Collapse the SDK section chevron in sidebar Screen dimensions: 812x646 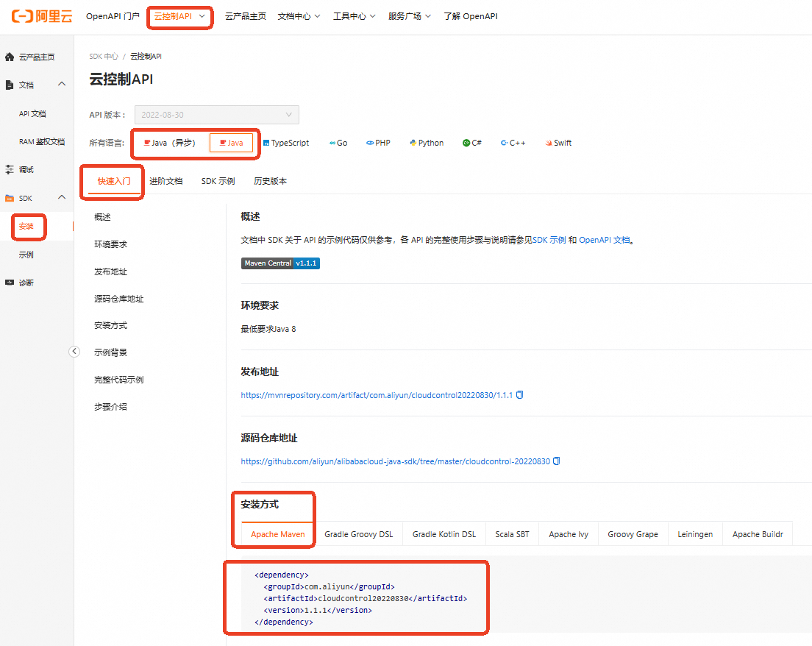(x=62, y=197)
